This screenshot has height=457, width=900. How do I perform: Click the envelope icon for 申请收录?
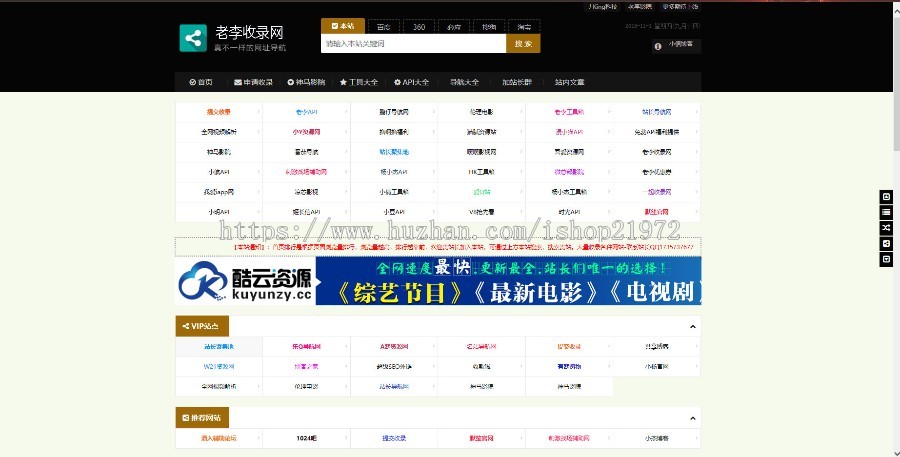tap(238, 82)
